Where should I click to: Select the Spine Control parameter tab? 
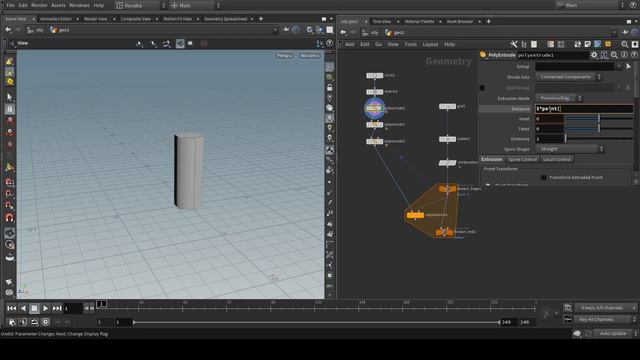tap(522, 159)
